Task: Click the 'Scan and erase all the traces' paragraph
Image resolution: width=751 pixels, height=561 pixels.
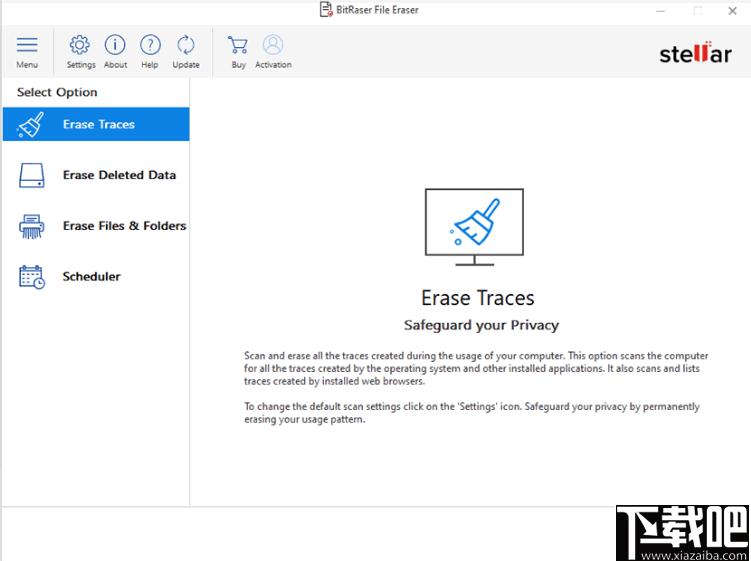Action: click(476, 368)
